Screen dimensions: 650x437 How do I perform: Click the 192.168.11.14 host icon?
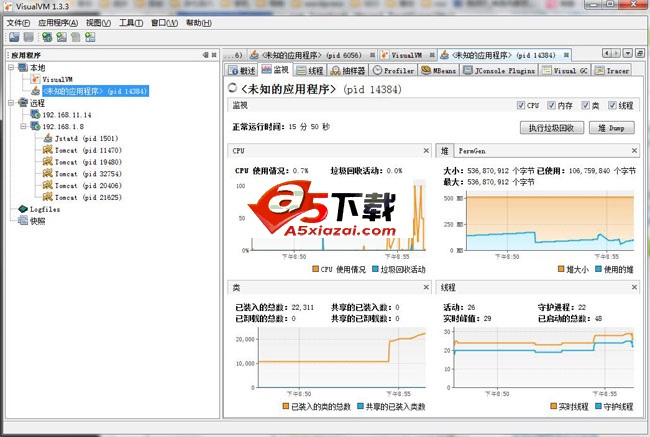click(x=35, y=114)
